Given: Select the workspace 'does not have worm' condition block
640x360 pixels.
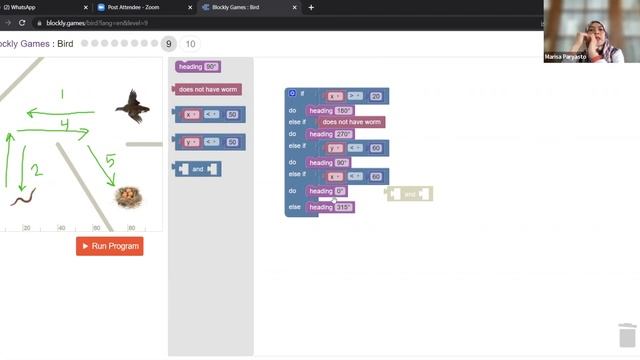Looking at the screenshot, I should coord(351,122).
